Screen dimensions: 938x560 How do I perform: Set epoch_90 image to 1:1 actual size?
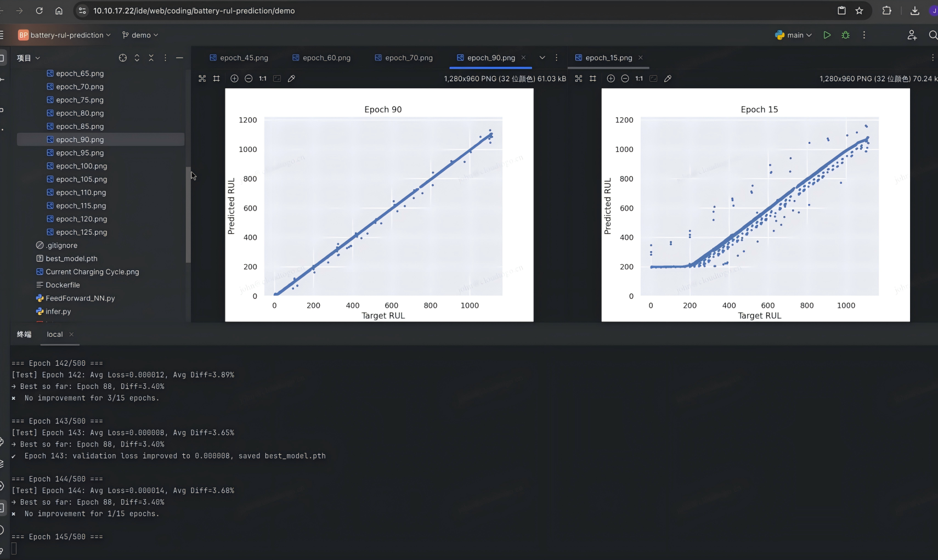point(263,78)
